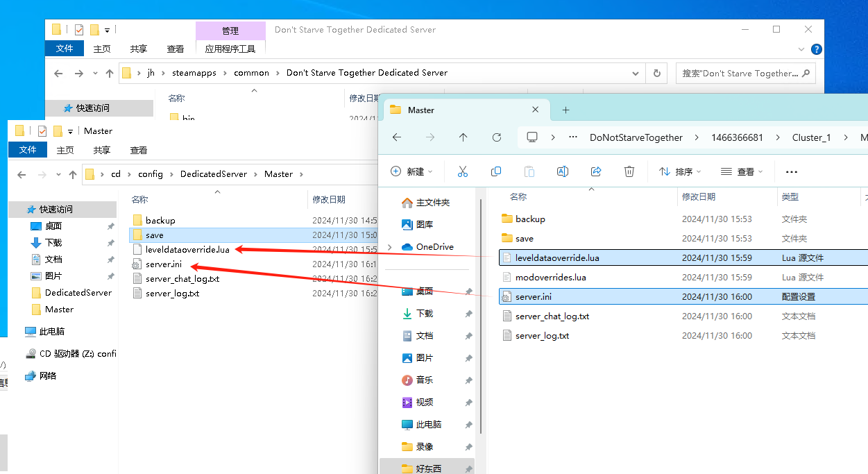This screenshot has height=474, width=868.
Task: Open 图库 in right sidebar
Action: [418, 225]
